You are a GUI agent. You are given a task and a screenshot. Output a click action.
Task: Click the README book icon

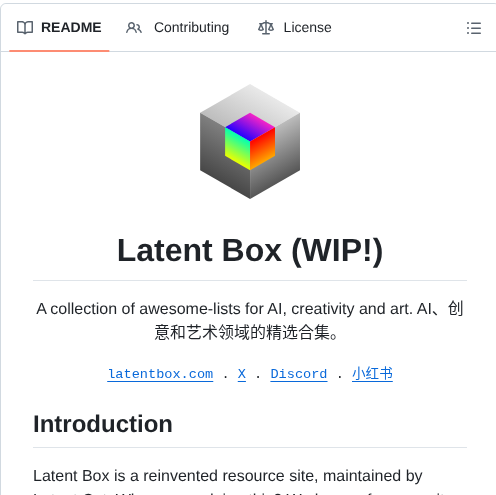pyautogui.click(x=25, y=28)
